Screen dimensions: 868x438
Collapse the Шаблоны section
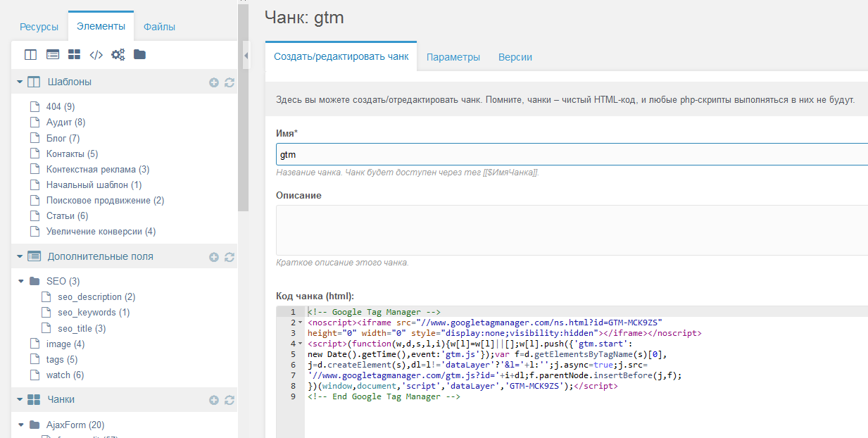(x=20, y=82)
